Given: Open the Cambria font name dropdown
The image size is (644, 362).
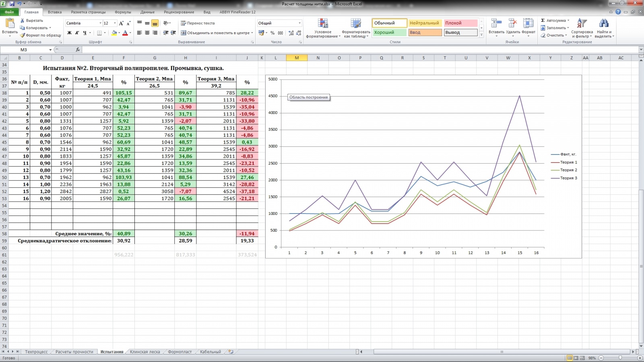Looking at the screenshot, I should coord(100,23).
